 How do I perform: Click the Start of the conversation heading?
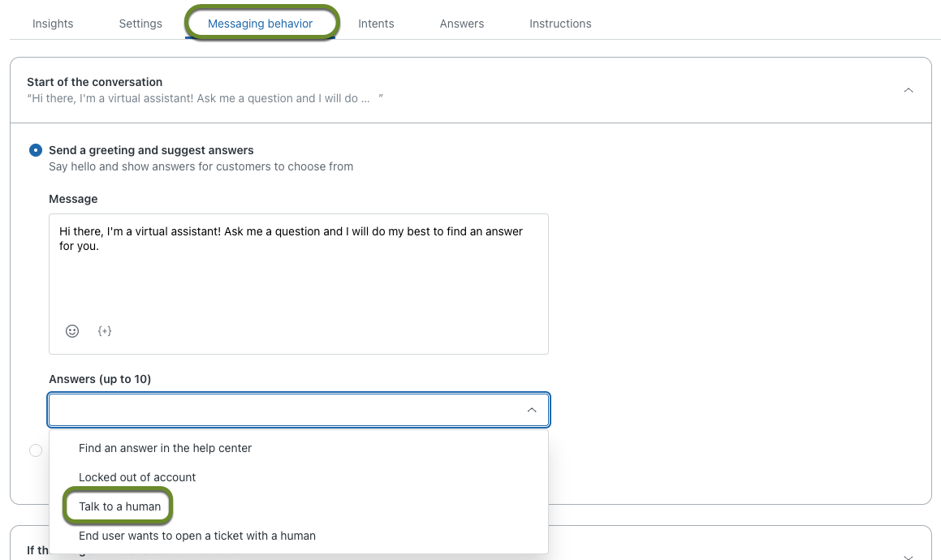pyautogui.click(x=94, y=82)
